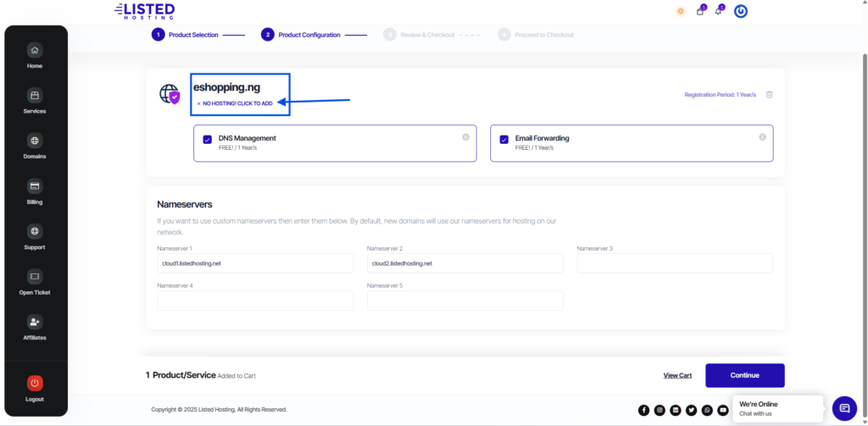The height and width of the screenshot is (426, 868).
Task: Uncheck the Email Forwarding checkbox
Action: pos(504,139)
